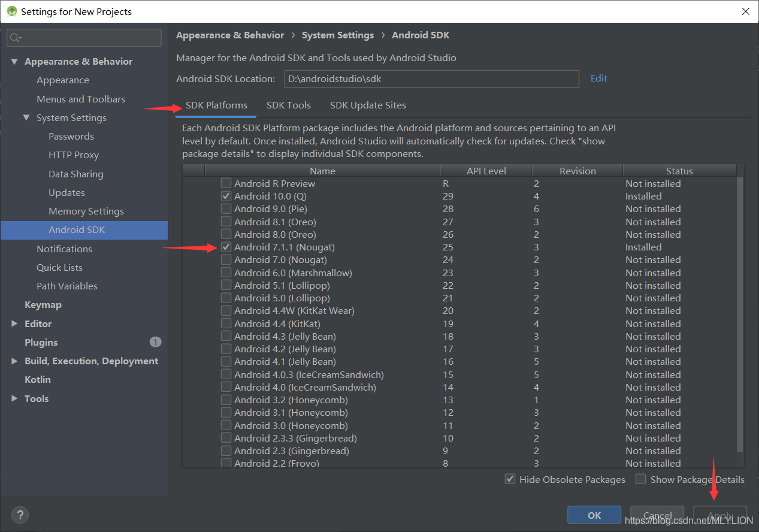Open Memory Settings page
The height and width of the screenshot is (532, 759).
tap(86, 211)
